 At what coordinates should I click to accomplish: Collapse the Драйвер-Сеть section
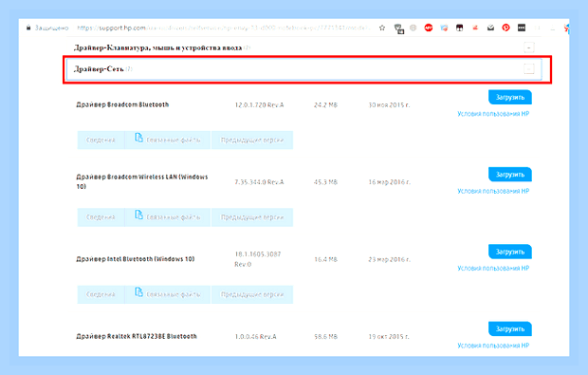tap(529, 69)
